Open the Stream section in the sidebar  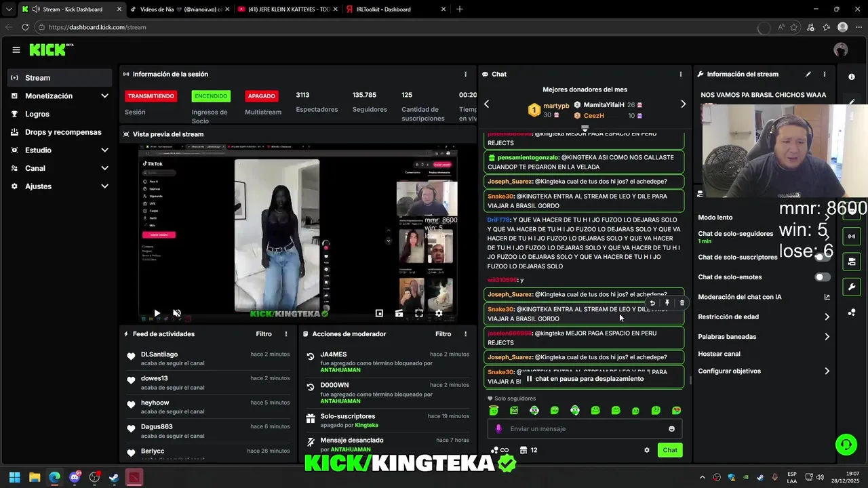(x=60, y=78)
